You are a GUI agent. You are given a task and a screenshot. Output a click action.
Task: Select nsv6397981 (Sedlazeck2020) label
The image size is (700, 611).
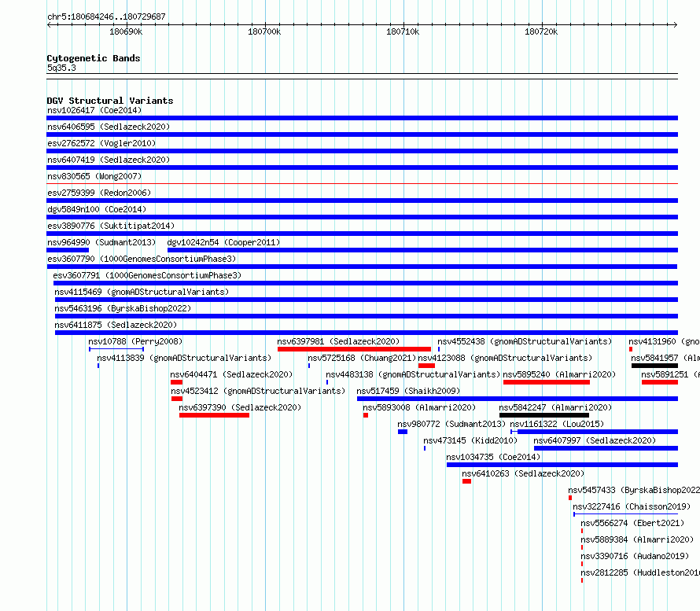point(338,341)
